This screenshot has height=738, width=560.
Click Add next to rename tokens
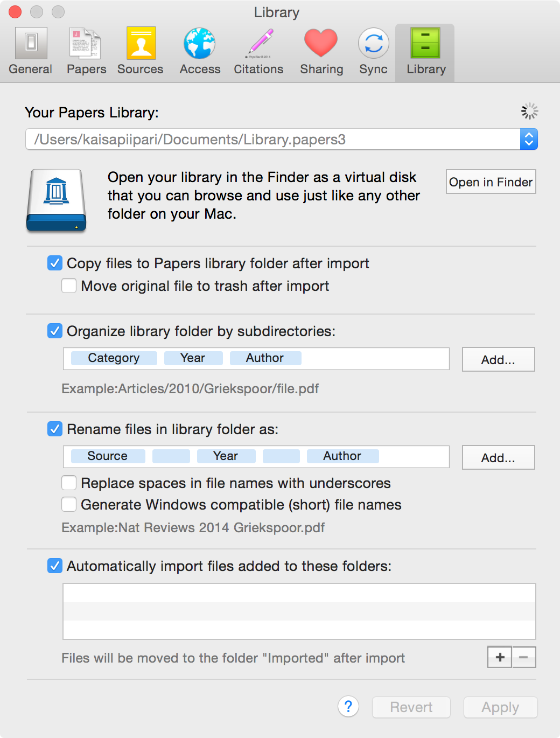click(x=498, y=457)
